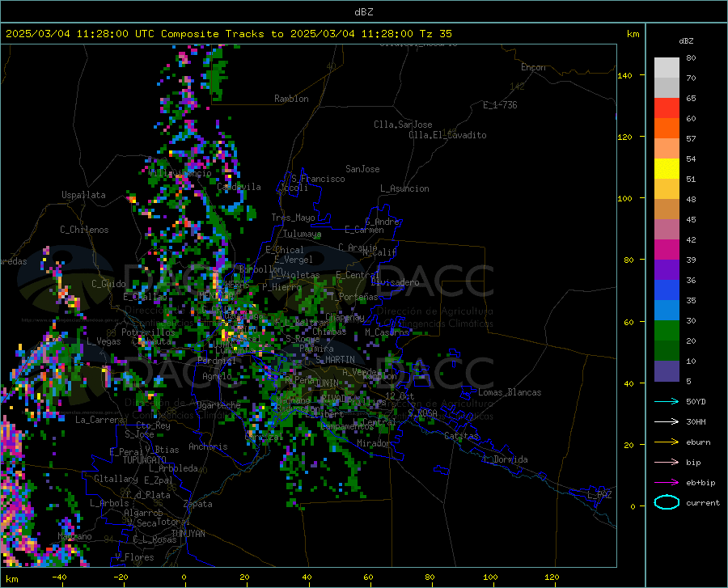Click the slate 5–10 dBZ color band
Viewport: 728px width, 588px height.
[x=667, y=371]
